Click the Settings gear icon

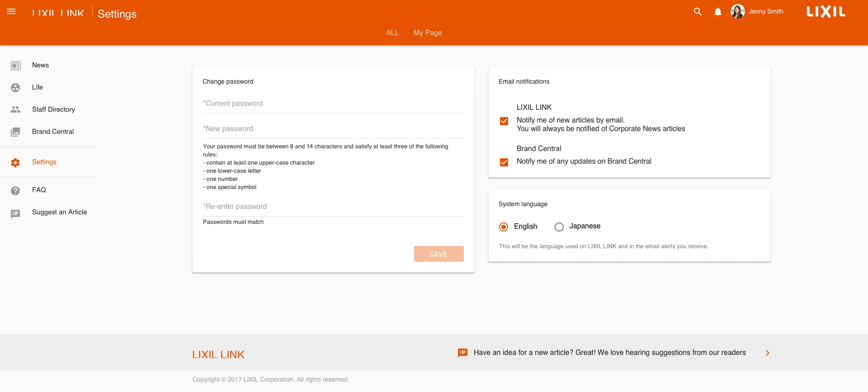pyautogui.click(x=15, y=163)
